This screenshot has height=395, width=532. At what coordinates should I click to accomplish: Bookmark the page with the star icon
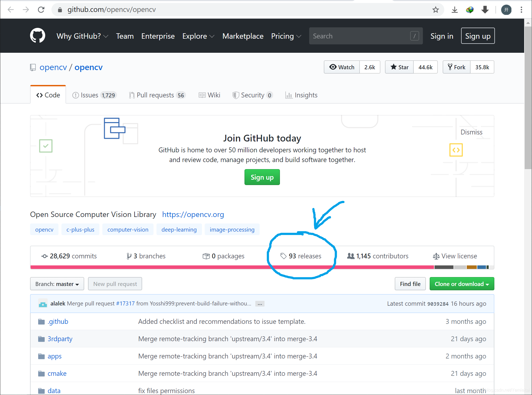[435, 10]
